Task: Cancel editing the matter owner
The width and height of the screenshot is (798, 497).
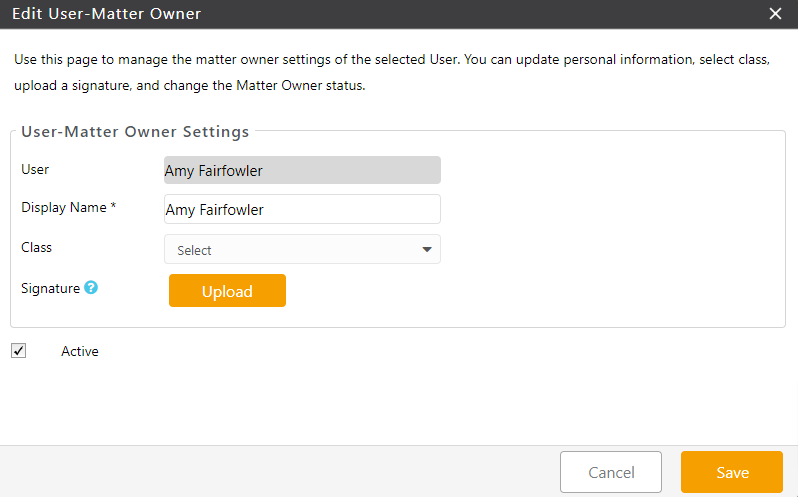Action: point(610,472)
